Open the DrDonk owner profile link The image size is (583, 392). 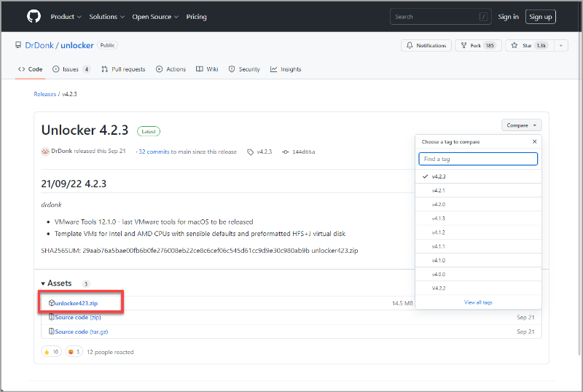[39, 45]
